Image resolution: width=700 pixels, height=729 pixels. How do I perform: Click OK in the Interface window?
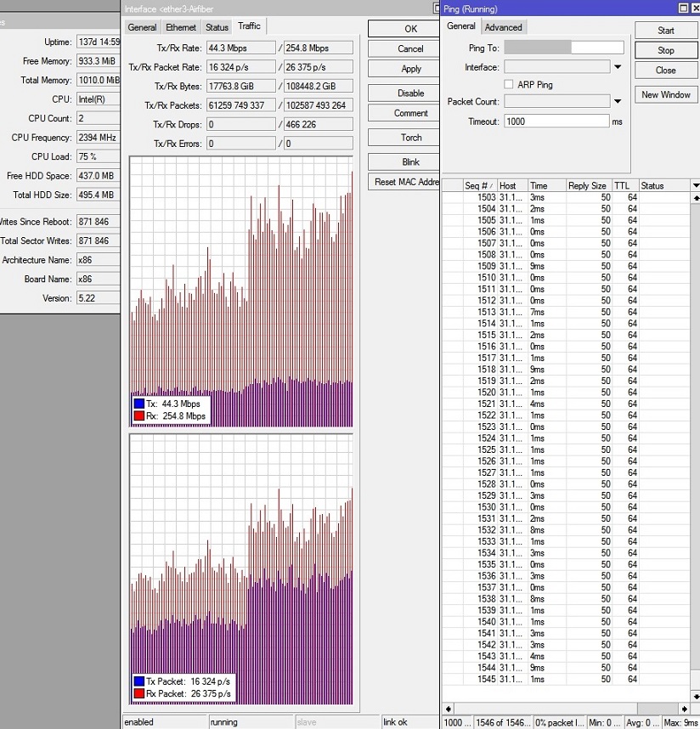click(x=404, y=29)
